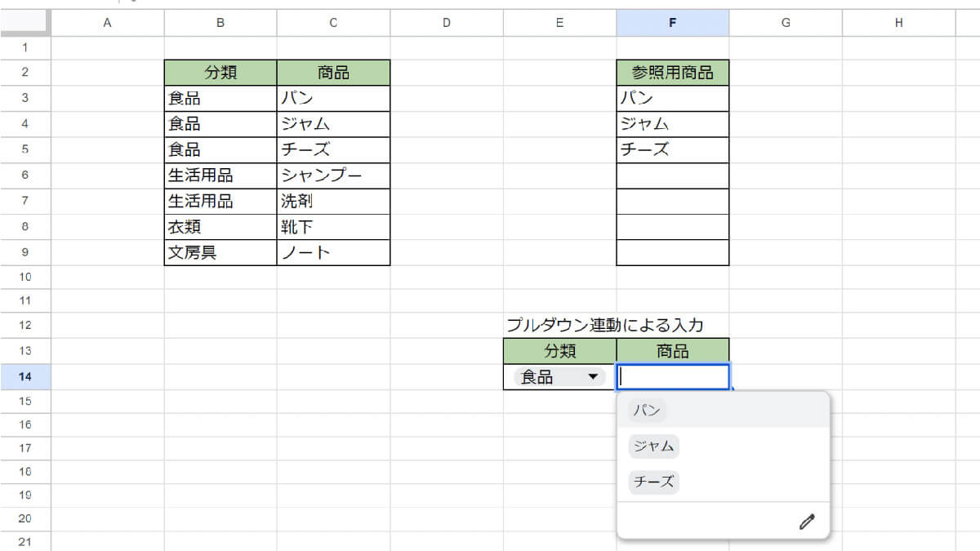Select the 文房具 cell
980x551 pixels.
tap(220, 252)
